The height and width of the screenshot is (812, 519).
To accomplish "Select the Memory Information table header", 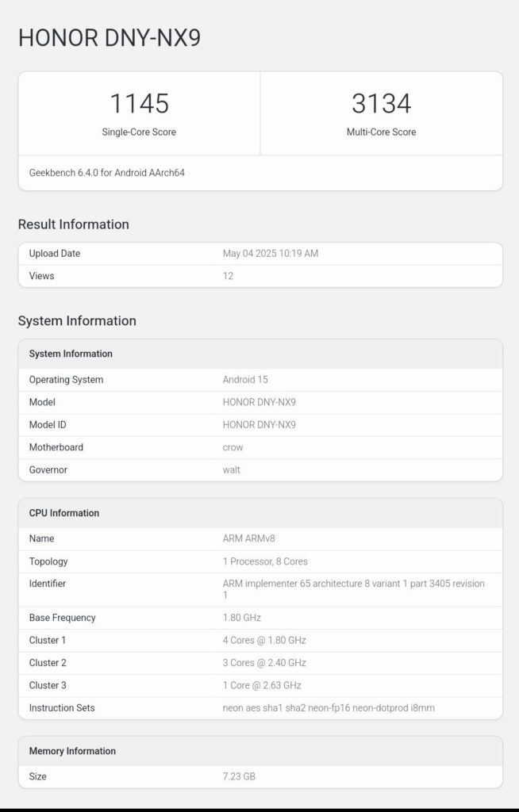I will point(72,751).
